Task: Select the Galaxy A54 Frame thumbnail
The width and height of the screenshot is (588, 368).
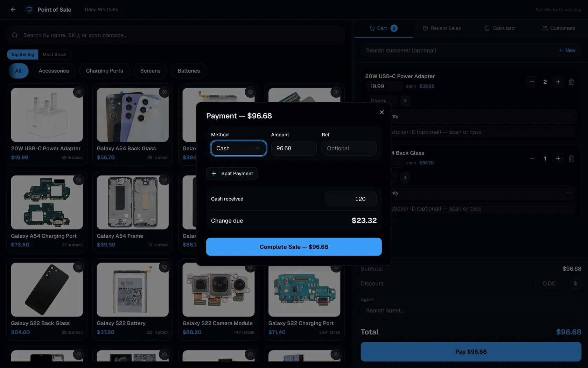Action: 133,202
